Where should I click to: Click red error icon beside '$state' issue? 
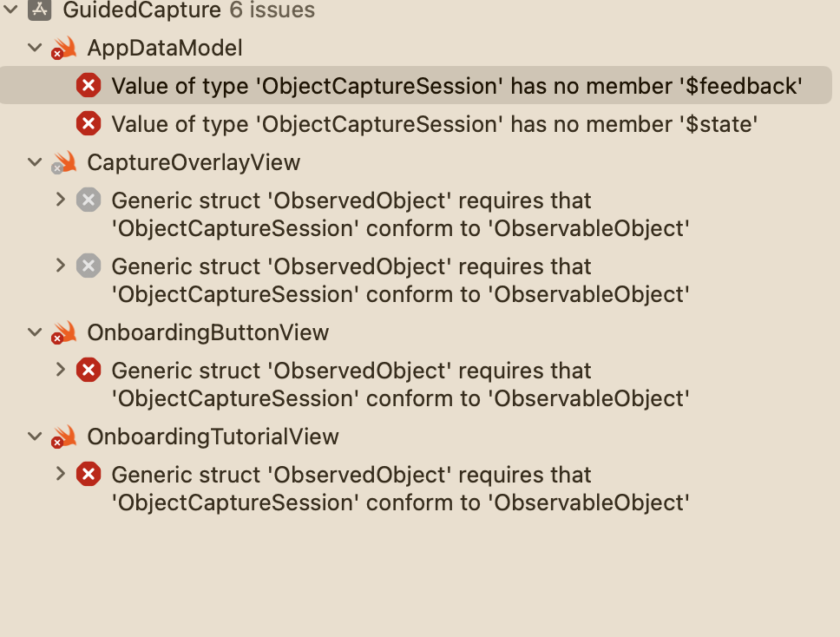(x=89, y=124)
